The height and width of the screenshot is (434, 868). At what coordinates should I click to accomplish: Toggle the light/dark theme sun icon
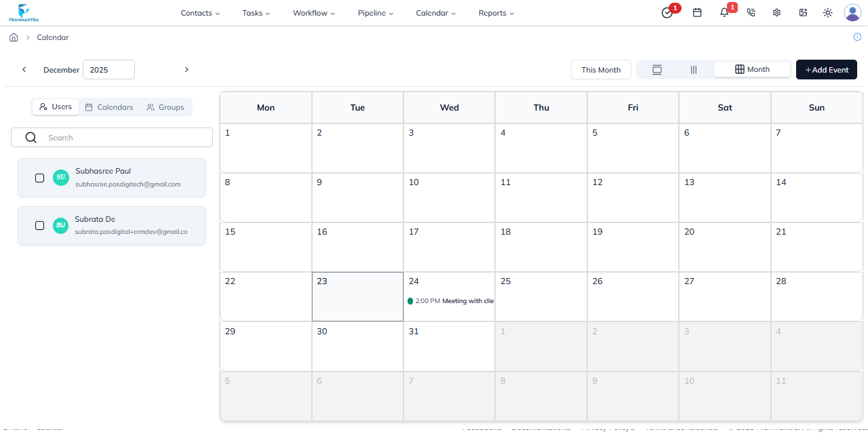(827, 13)
